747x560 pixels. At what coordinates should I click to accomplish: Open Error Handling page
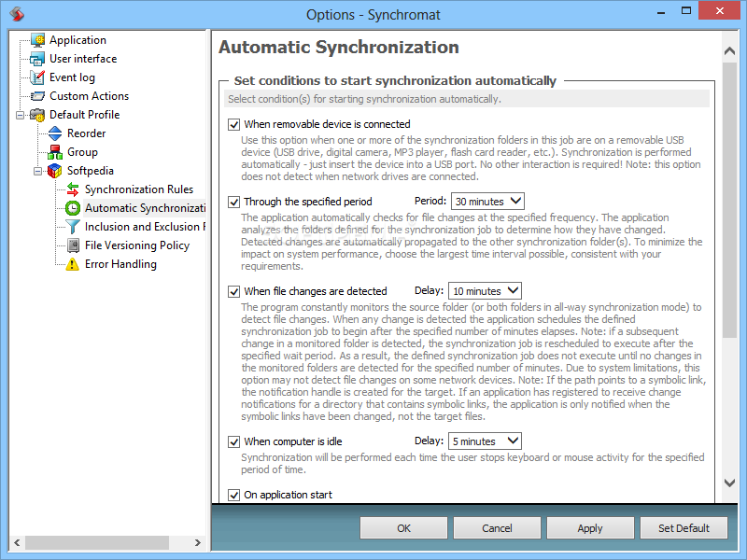120,264
